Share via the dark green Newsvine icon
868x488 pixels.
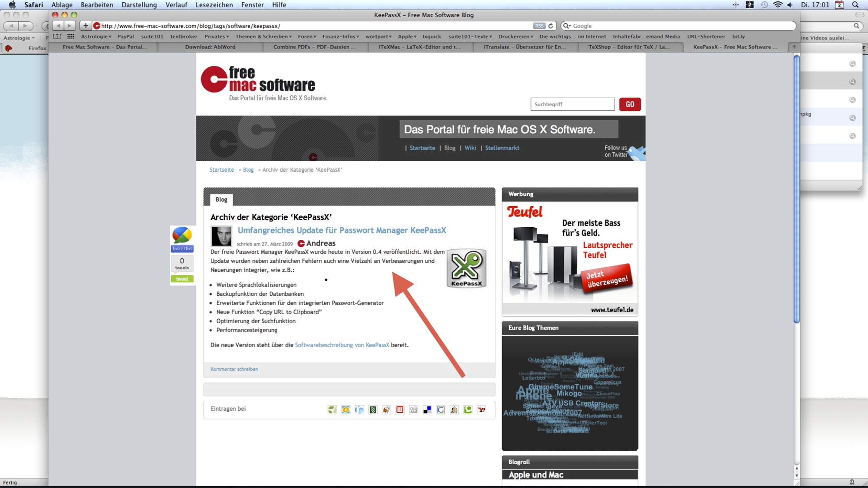point(373,410)
